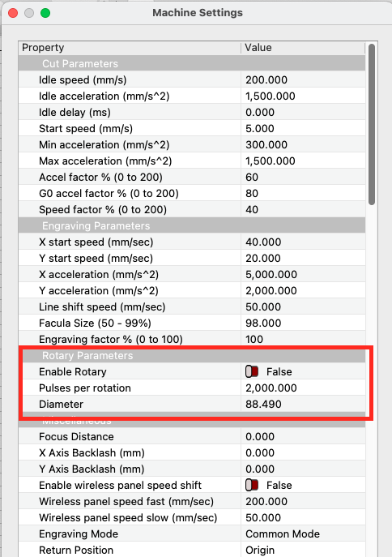Click the green zoom window button

tap(45, 13)
